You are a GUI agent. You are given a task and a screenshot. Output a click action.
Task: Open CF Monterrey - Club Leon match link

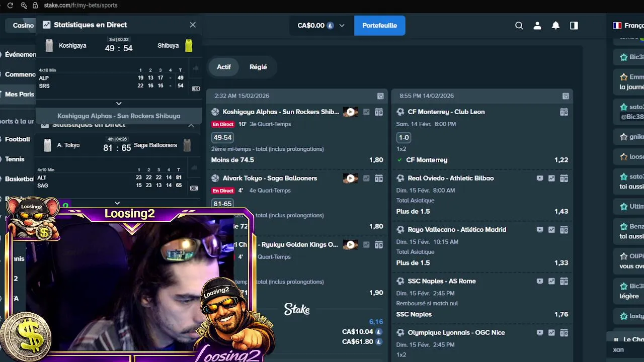(x=446, y=112)
